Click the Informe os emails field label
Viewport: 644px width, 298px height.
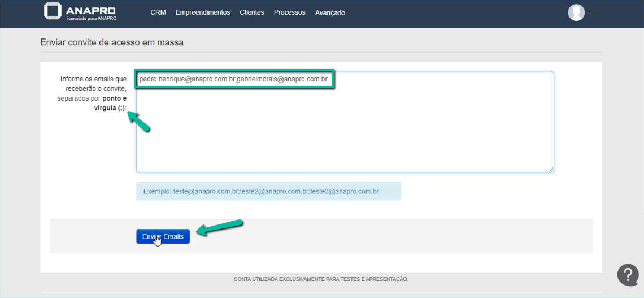[x=93, y=93]
